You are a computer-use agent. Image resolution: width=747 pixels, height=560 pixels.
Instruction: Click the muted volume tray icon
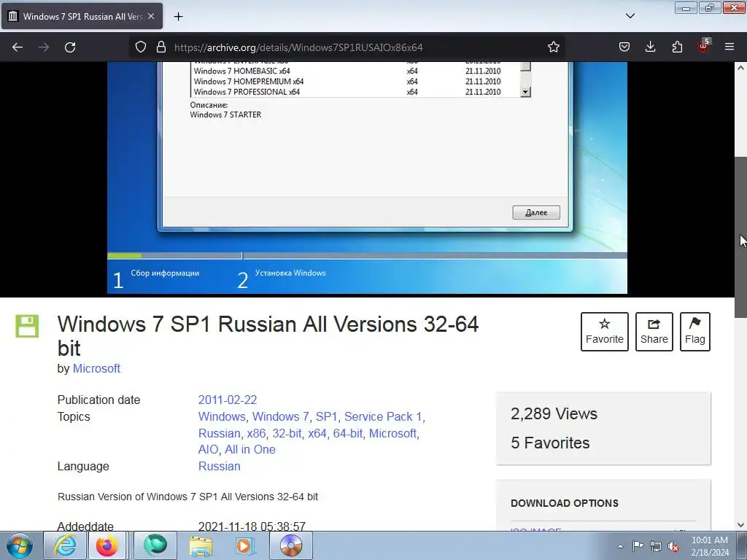pos(673,546)
